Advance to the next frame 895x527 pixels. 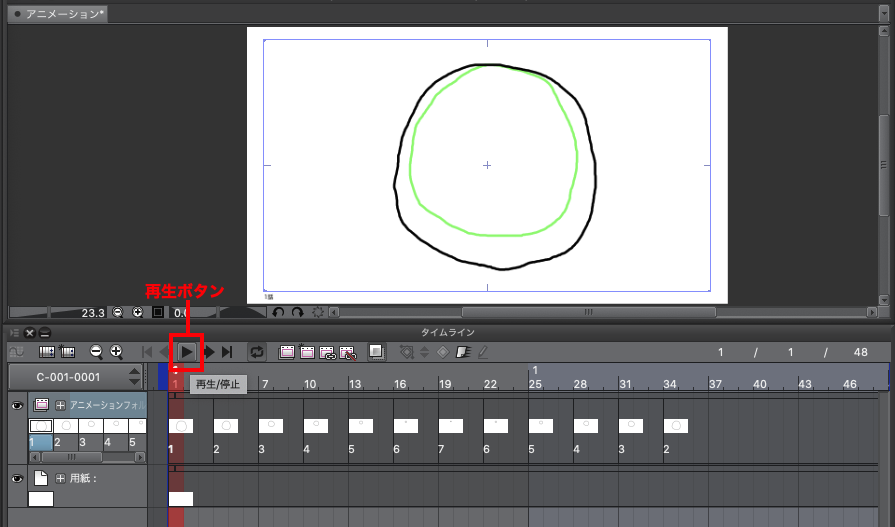(x=209, y=352)
